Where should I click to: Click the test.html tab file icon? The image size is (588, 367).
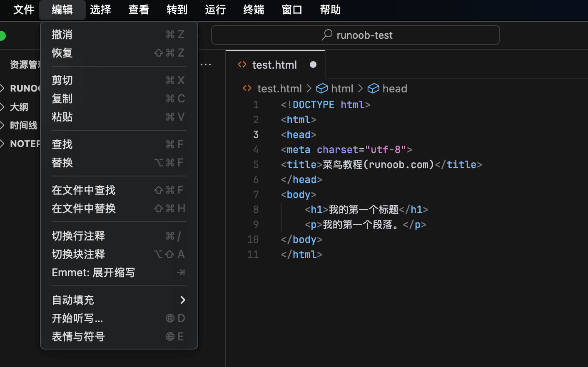[242, 64]
